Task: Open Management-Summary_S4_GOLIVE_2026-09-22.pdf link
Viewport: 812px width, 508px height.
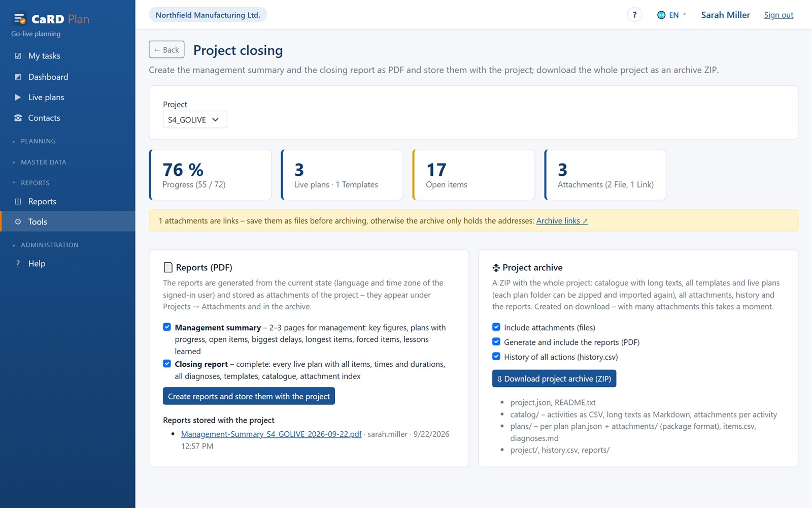Action: (271, 434)
